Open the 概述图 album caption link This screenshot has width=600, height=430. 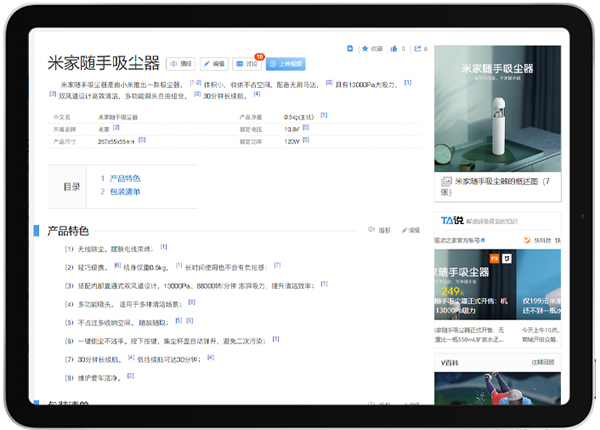(x=503, y=182)
